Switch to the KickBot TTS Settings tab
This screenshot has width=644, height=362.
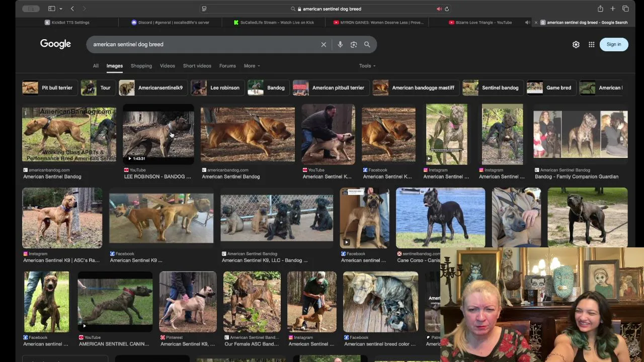(67, 22)
